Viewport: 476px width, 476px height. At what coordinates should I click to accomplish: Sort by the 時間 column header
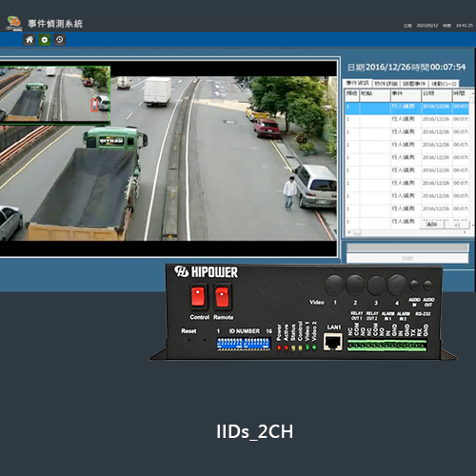(x=461, y=94)
